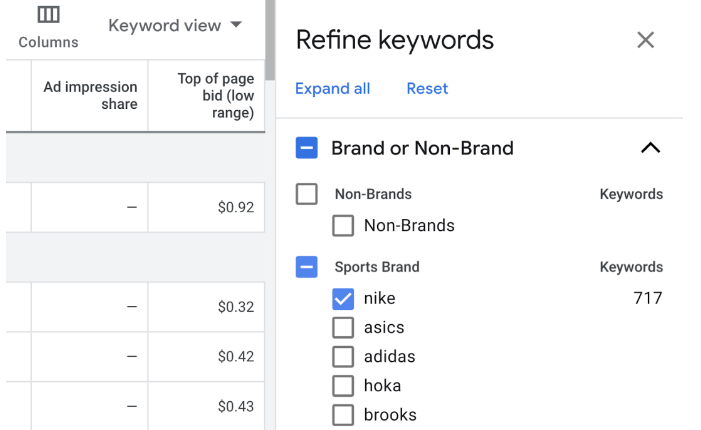Select the asics checkbox
The width and height of the screenshot is (701, 430).
(343, 328)
